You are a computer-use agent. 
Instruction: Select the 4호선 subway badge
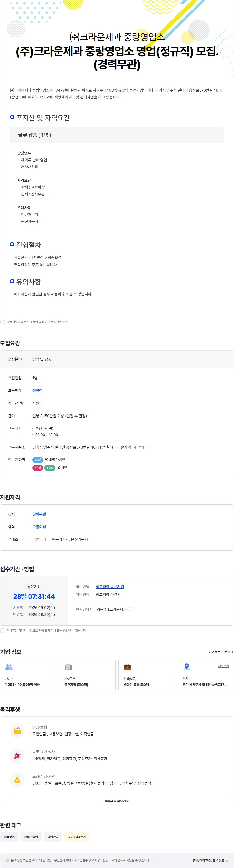(38, 460)
